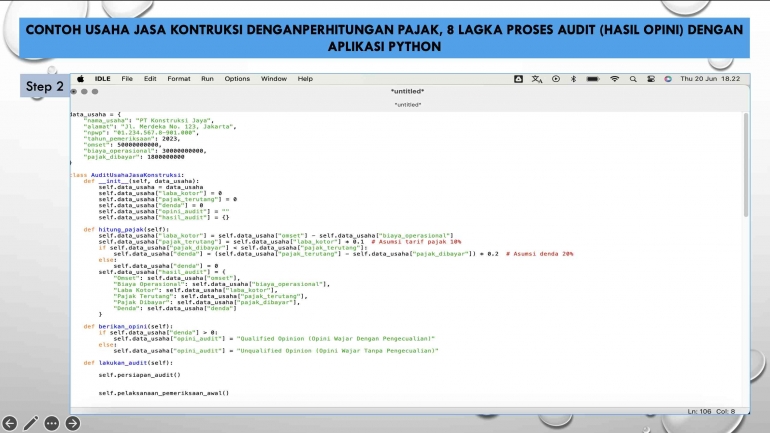Click the minimize window dot
Viewport: 770px width, 433px height.
click(x=84, y=91)
